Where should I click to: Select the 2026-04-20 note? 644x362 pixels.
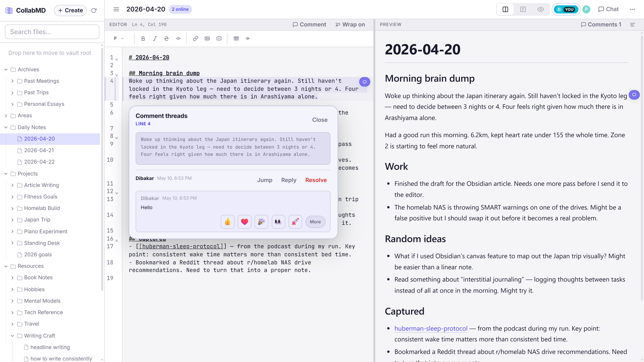pyautogui.click(x=50, y=139)
